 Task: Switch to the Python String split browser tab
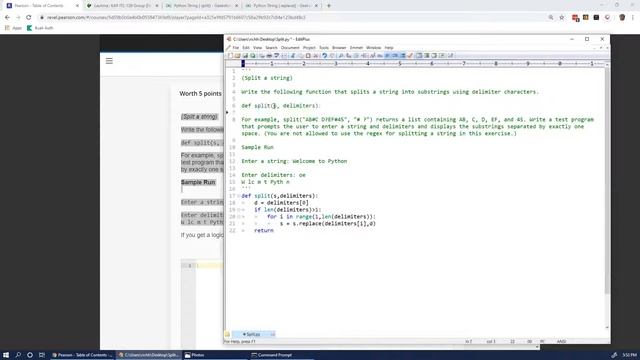tap(202, 6)
